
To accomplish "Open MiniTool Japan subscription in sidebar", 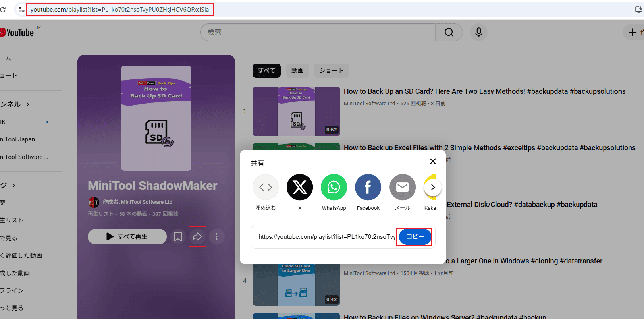I will click(17, 139).
